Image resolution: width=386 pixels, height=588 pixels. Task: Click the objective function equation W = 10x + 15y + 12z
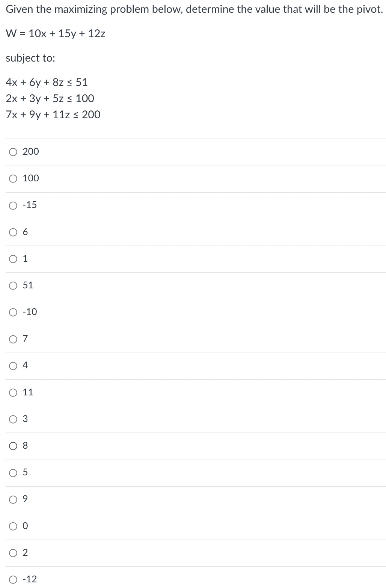click(x=55, y=33)
